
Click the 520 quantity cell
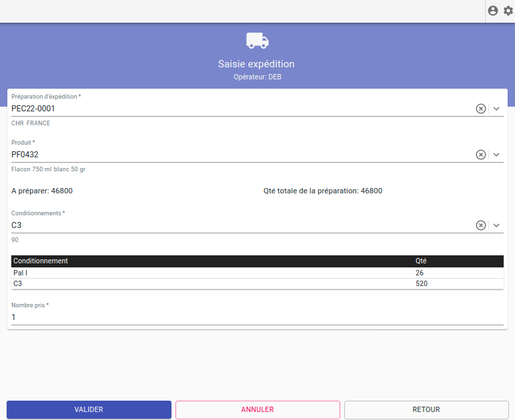click(422, 284)
